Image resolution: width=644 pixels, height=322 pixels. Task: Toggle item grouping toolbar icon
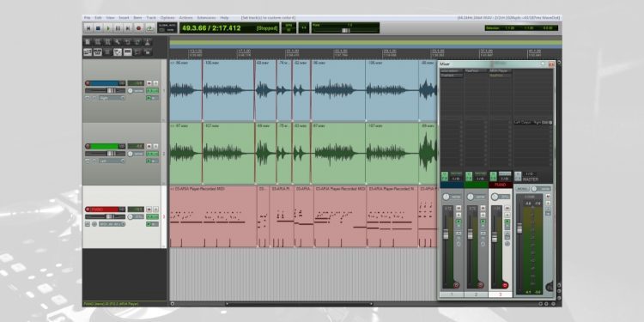(x=97, y=52)
